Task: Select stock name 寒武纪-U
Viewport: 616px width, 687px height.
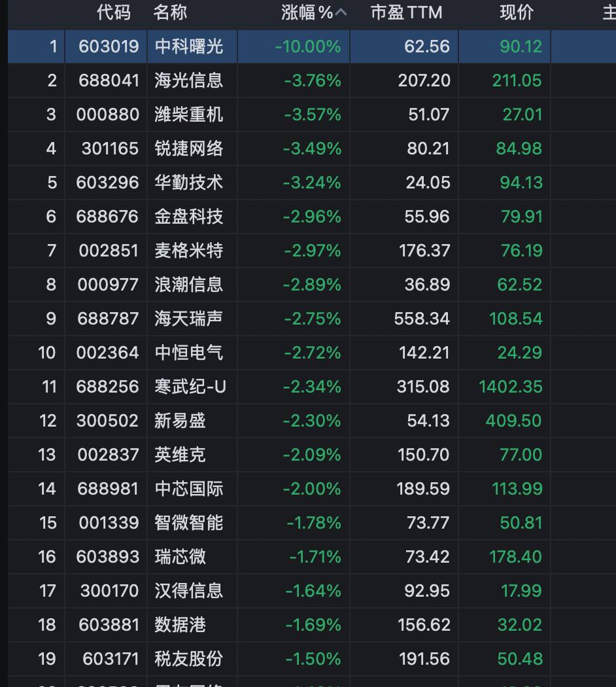Action: point(190,387)
